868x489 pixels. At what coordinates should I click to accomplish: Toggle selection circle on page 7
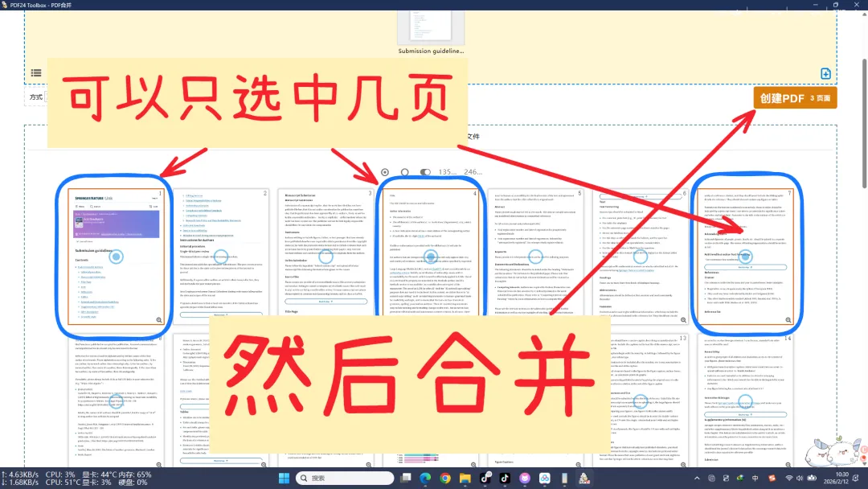pos(746,257)
